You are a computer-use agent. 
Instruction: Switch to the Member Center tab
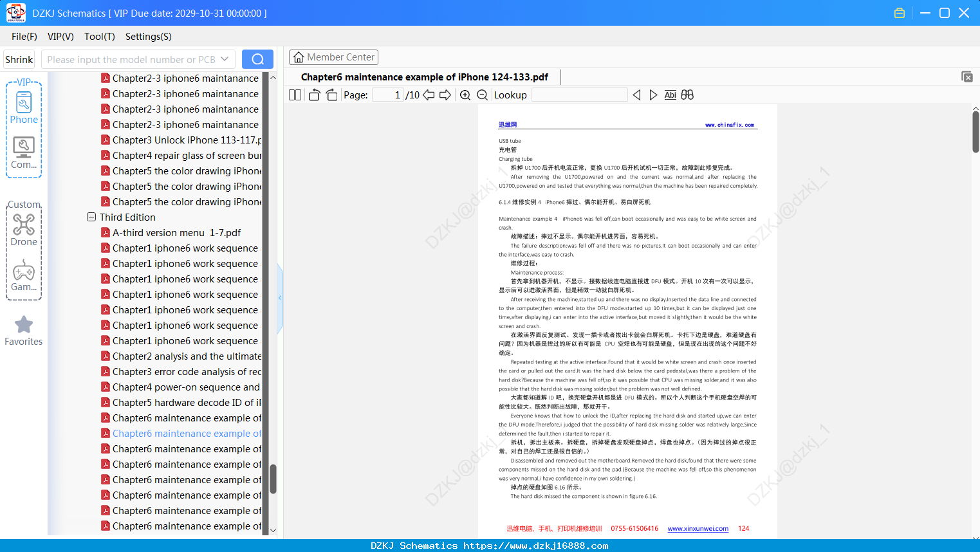tap(333, 57)
